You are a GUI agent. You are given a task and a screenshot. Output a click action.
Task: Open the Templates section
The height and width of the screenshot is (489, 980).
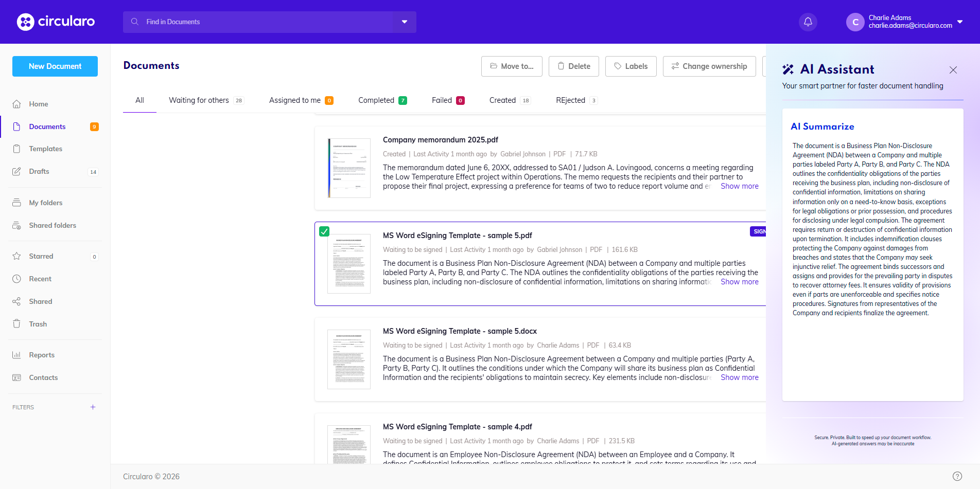pos(46,149)
